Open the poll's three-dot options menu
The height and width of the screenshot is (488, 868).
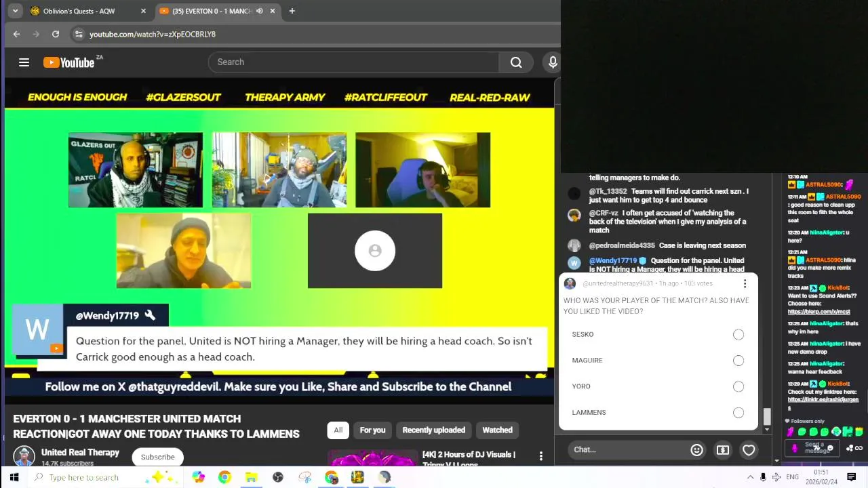[x=745, y=283]
